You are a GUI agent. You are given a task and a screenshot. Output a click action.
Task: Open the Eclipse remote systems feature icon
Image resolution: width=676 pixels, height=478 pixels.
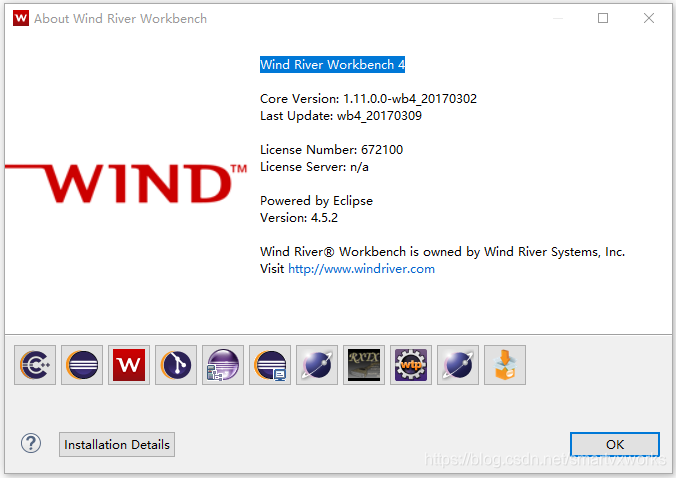point(270,365)
